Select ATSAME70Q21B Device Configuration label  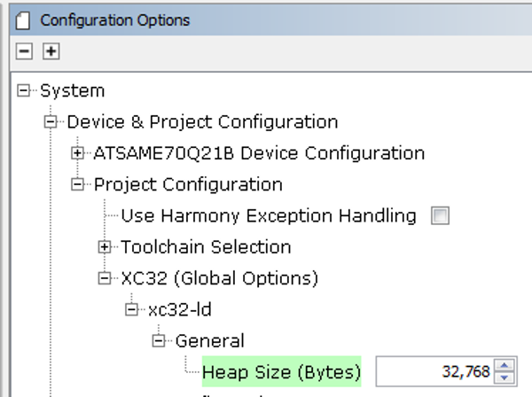pyautogui.click(x=259, y=153)
